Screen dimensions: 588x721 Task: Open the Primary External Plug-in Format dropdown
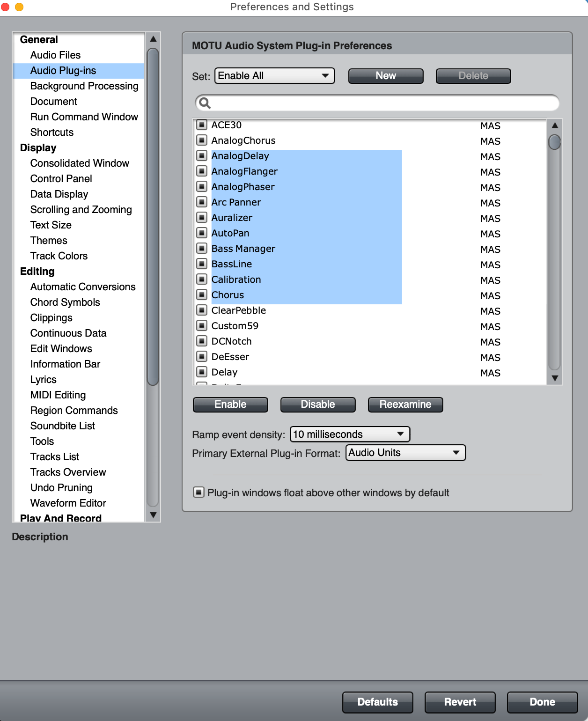[x=406, y=453]
